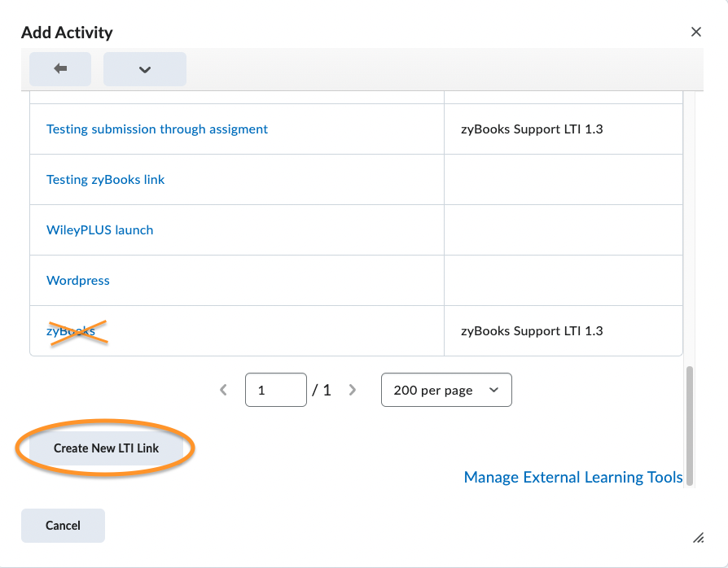Click zyBooks Support LTI 1.3 in Testing submission row
Viewport: 728px width, 568px height.
click(x=532, y=129)
